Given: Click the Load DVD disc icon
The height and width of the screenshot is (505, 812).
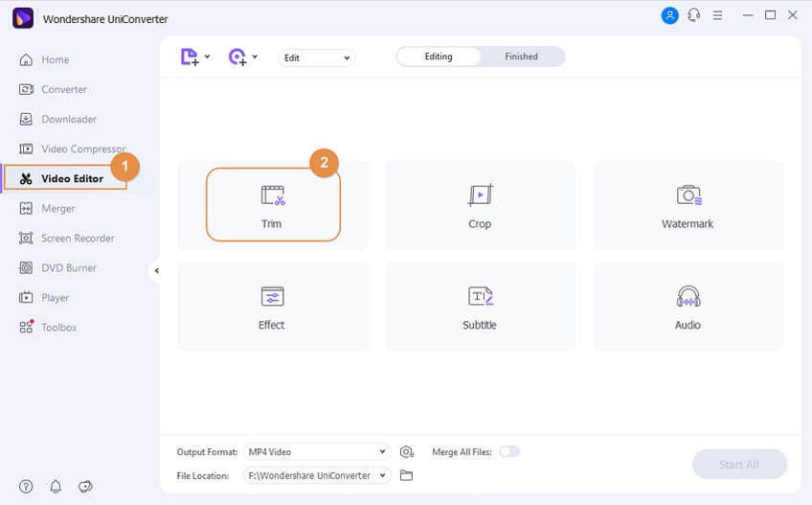Looking at the screenshot, I should click(x=237, y=57).
